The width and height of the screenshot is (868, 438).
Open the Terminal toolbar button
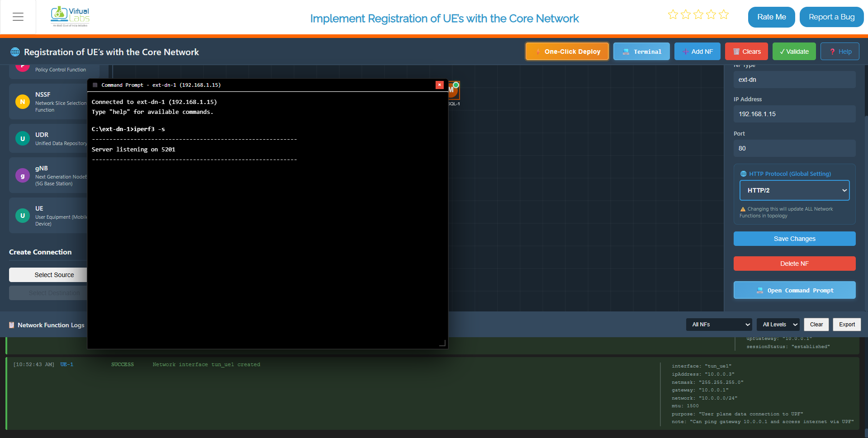641,52
